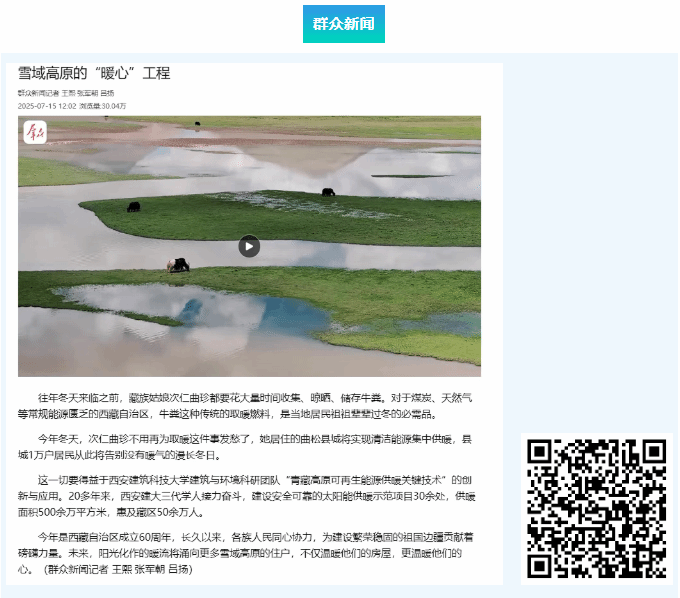This screenshot has height=598, width=680.
Task: Click the QR code's bottom-left finder square
Action: point(541,566)
